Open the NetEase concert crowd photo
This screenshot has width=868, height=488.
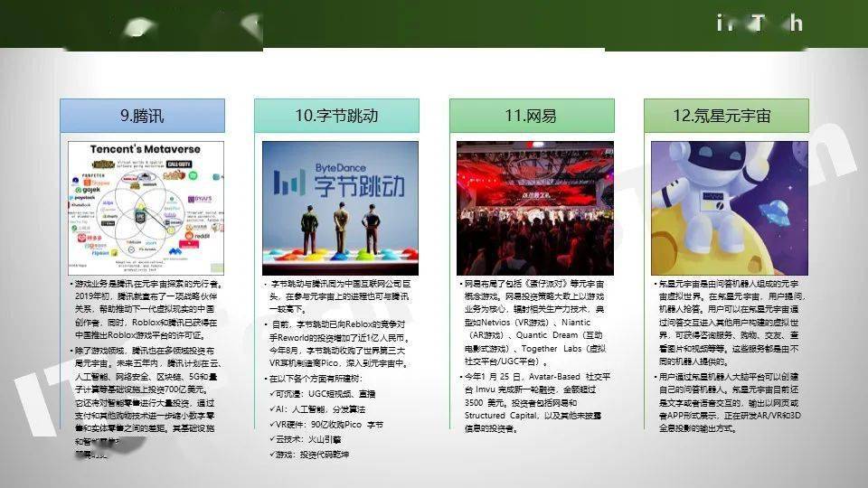534,208
